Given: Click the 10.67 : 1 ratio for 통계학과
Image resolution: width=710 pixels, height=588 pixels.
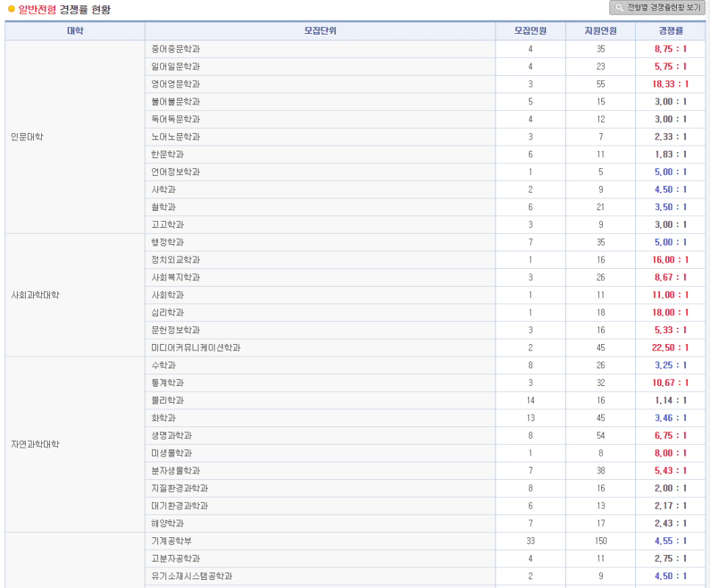Looking at the screenshot, I should click(x=670, y=383).
